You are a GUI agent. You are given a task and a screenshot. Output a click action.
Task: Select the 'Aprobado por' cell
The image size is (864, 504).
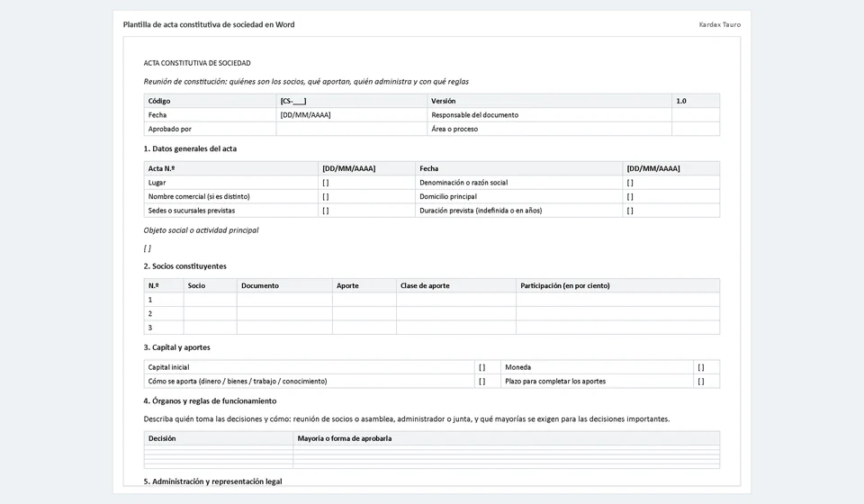click(x=210, y=129)
